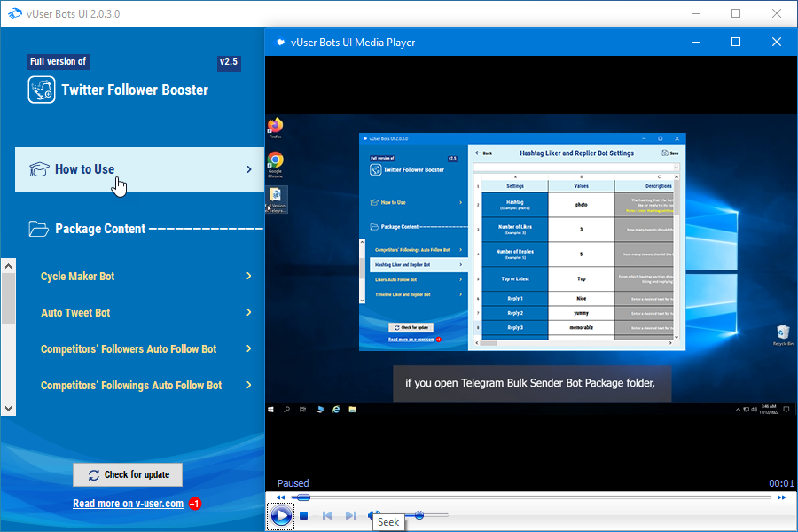The width and height of the screenshot is (798, 532).
Task: Close the main vUser Bots UI window
Action: (777, 14)
